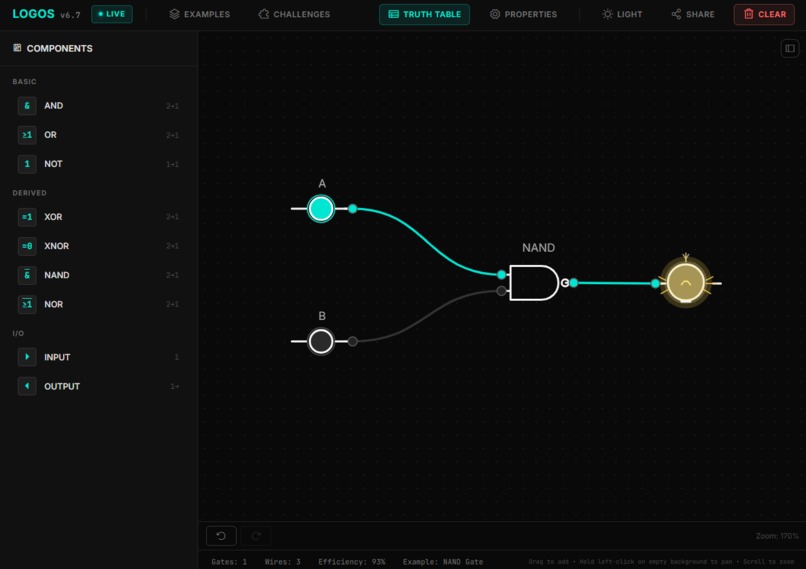
Task: Click the gray wire from input B
Action: click(x=428, y=314)
